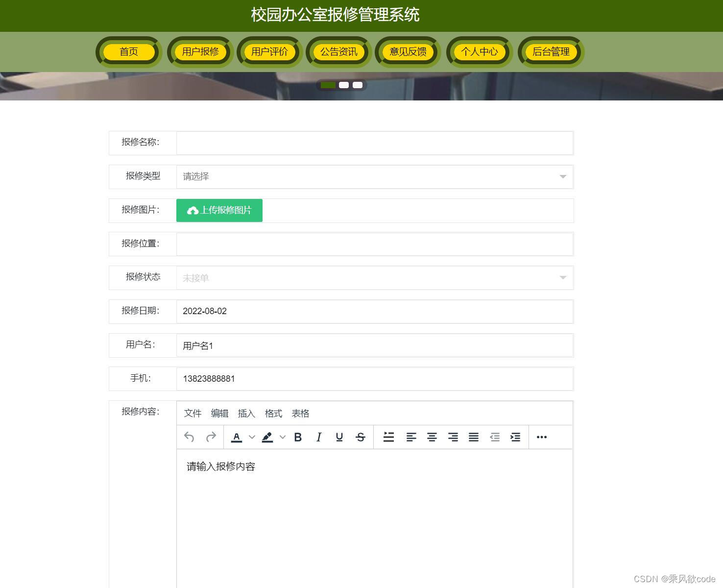
Task: Open the 格式 menu in the editor
Action: [273, 413]
